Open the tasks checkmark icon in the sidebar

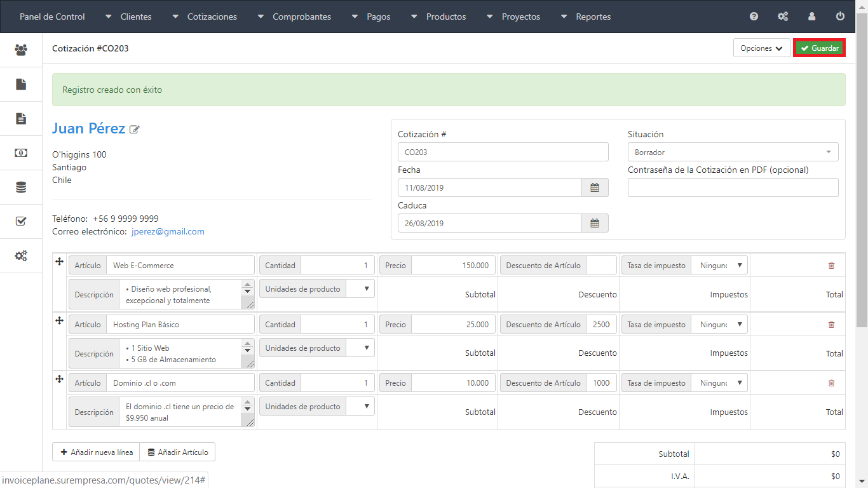click(x=21, y=222)
